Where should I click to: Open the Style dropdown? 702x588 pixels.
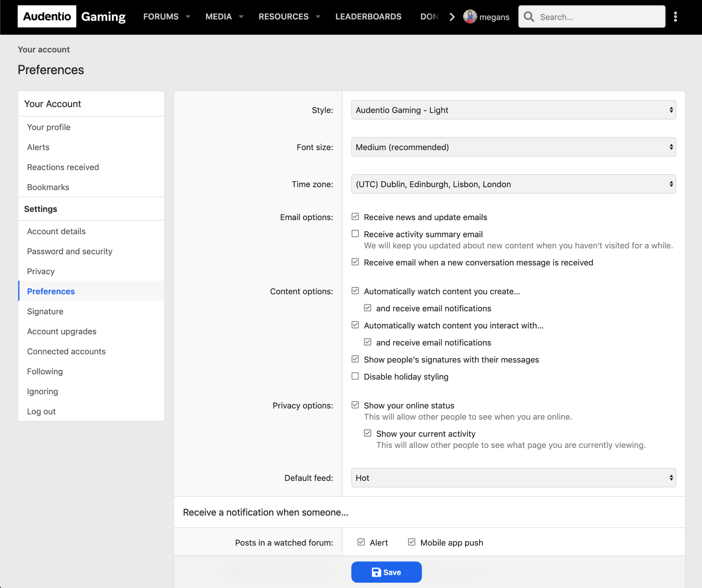513,110
